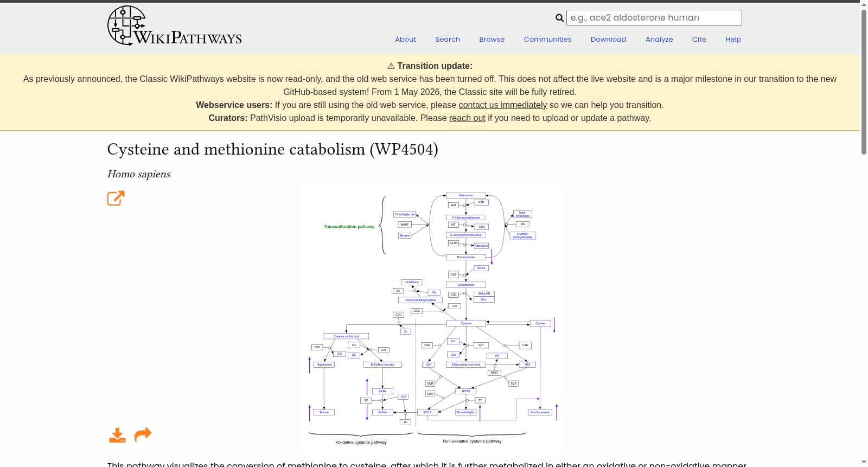Open the Help menu item
868x467 pixels.
(x=733, y=40)
